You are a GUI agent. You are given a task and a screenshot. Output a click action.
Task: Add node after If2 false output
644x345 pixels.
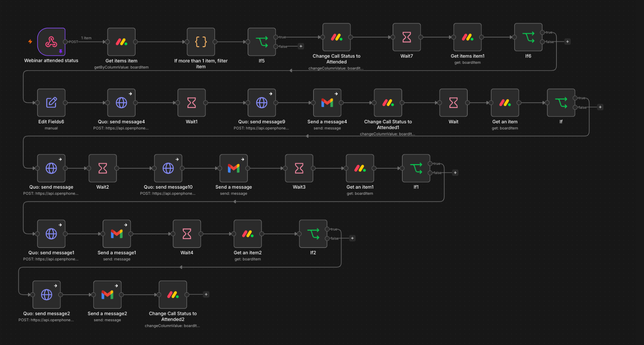352,238
